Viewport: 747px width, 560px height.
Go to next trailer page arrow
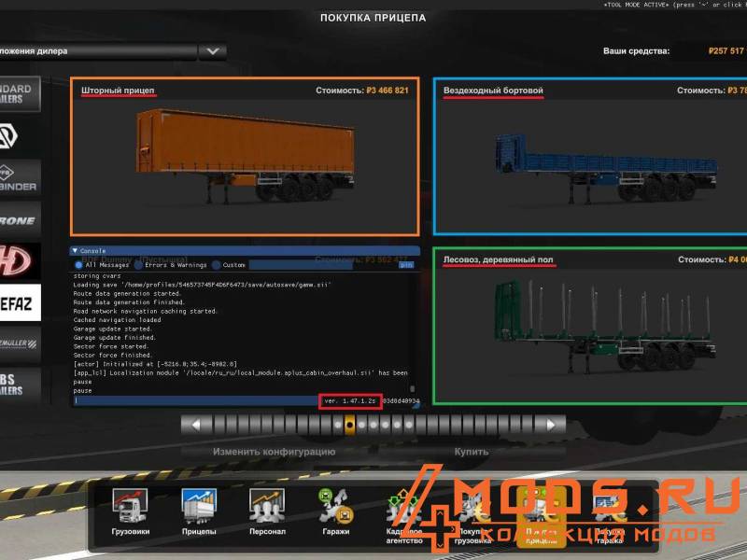(x=550, y=425)
